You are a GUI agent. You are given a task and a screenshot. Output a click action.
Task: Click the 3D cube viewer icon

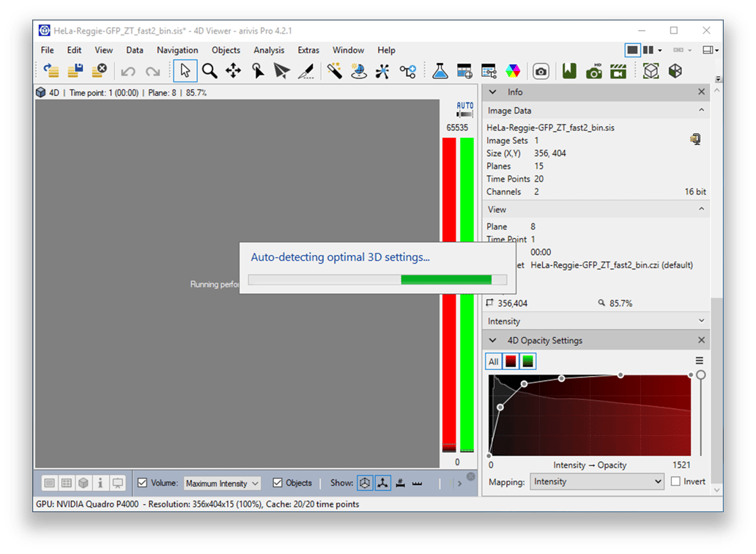[651, 70]
